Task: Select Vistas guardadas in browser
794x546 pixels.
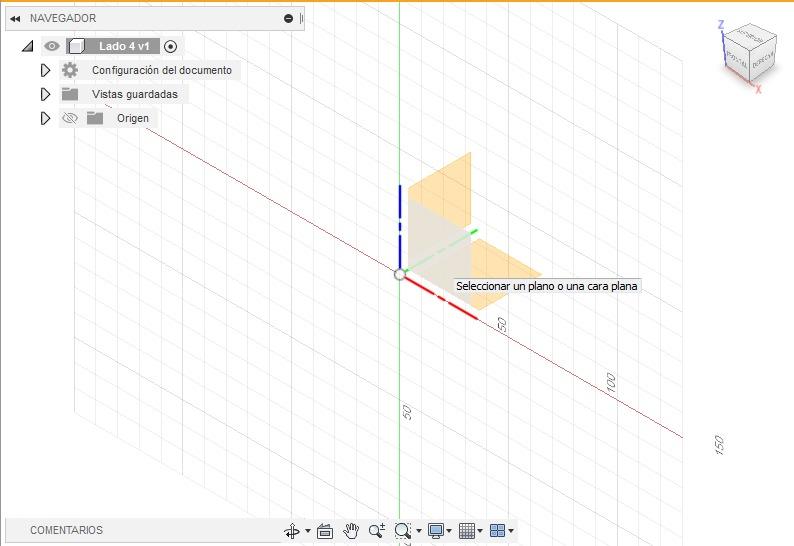Action: point(135,94)
